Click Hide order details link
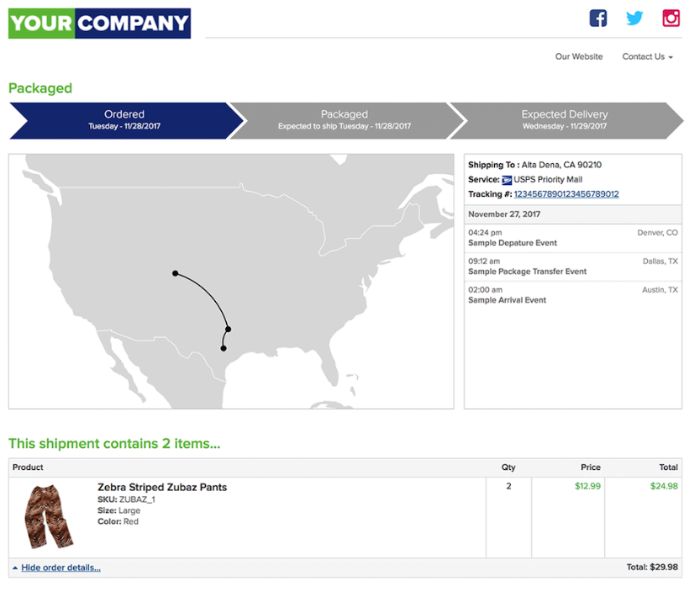700x597 pixels. (x=61, y=568)
